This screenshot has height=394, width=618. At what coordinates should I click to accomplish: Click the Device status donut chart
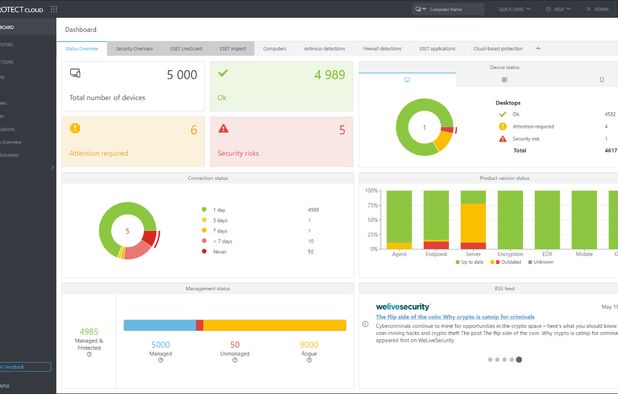(x=425, y=127)
